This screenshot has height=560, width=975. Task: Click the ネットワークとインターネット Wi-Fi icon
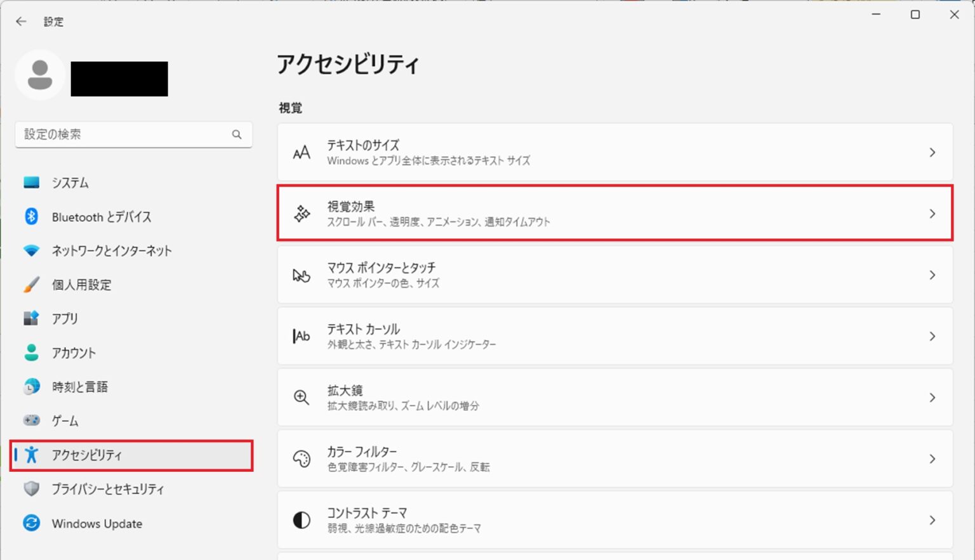tap(31, 251)
